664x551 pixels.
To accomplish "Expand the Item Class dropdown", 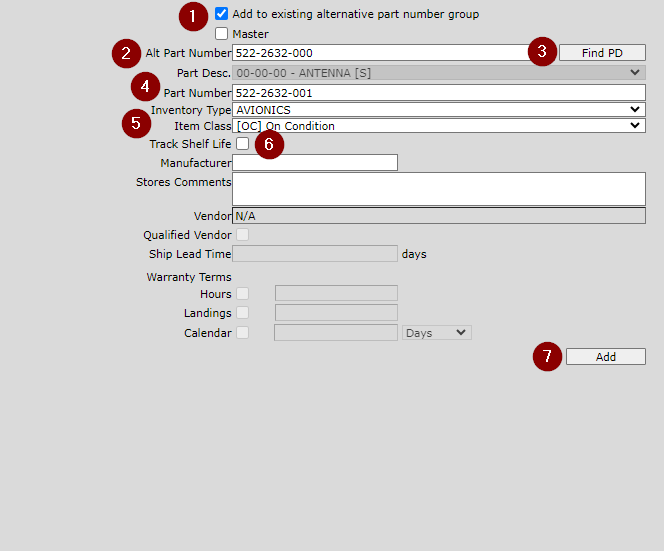I will coord(438,126).
